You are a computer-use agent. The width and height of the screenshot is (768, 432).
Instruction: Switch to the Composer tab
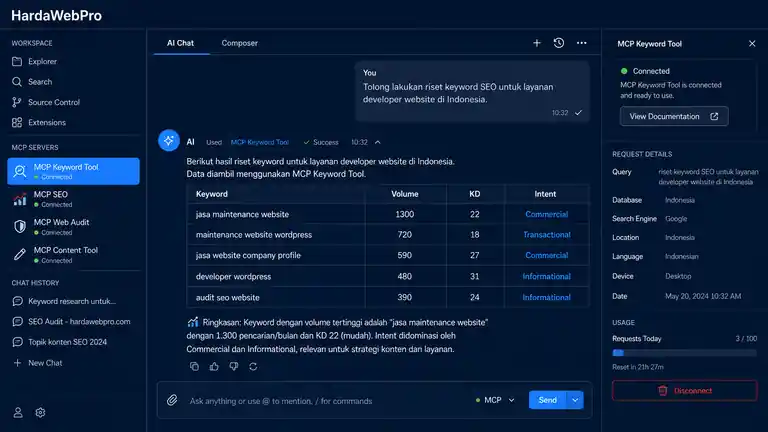(x=240, y=43)
